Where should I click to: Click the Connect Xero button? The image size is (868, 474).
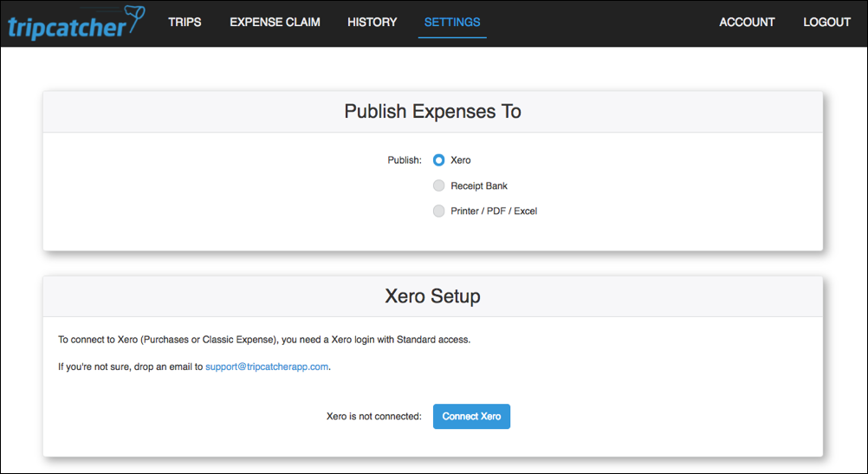coord(471,417)
